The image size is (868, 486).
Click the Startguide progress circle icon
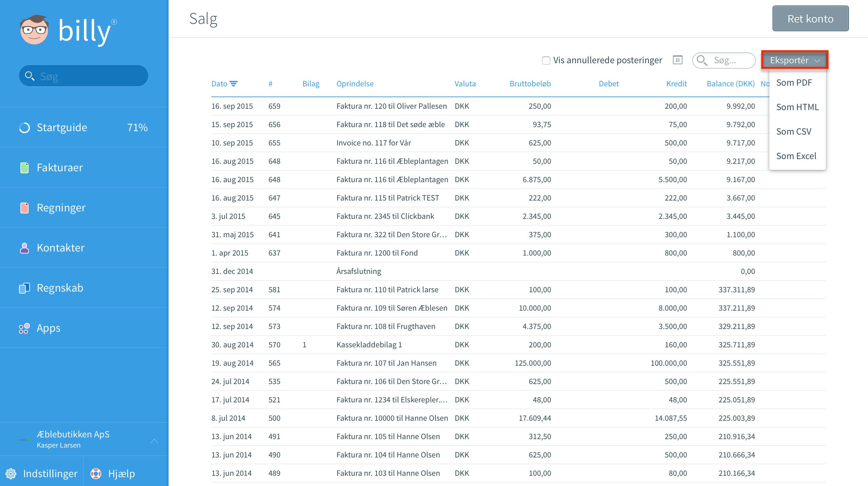coord(24,128)
